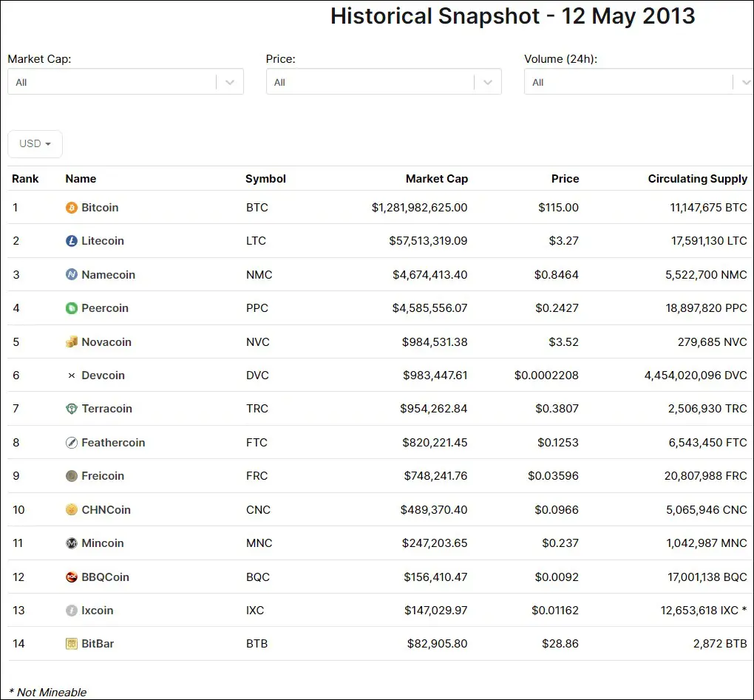Click Ixcoin supply 12,653,618 IXC
The image size is (754, 700).
(699, 611)
